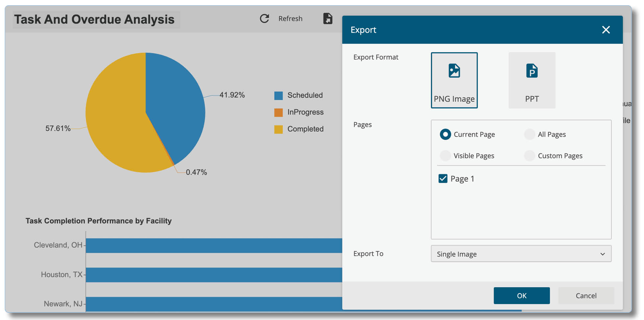Click the Scheduled blue legend swatch

pyautogui.click(x=279, y=95)
